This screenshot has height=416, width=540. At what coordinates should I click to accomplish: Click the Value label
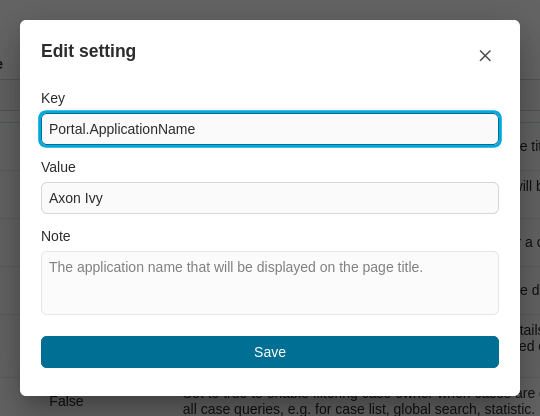tap(58, 167)
